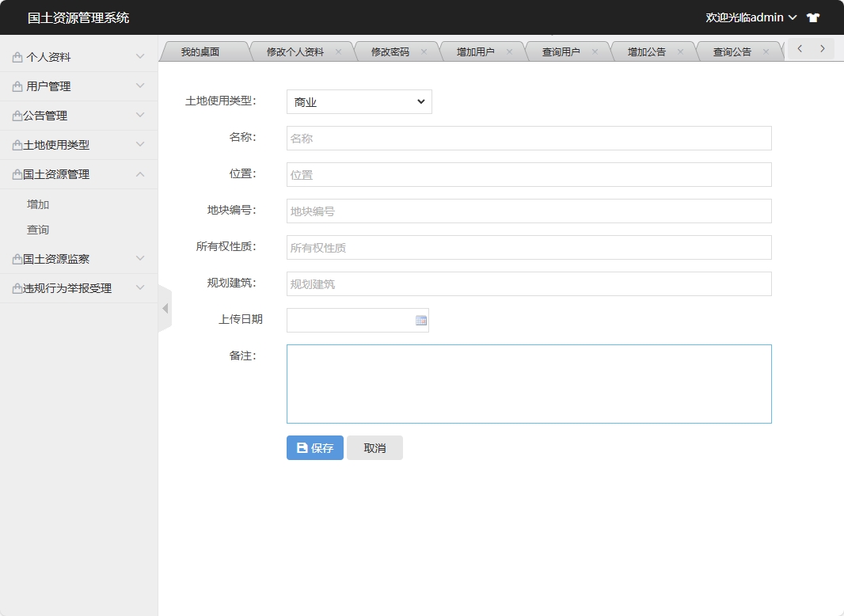Image resolution: width=844 pixels, height=616 pixels.
Task: Click the skin theme shirt icon
Action: tap(813, 17)
